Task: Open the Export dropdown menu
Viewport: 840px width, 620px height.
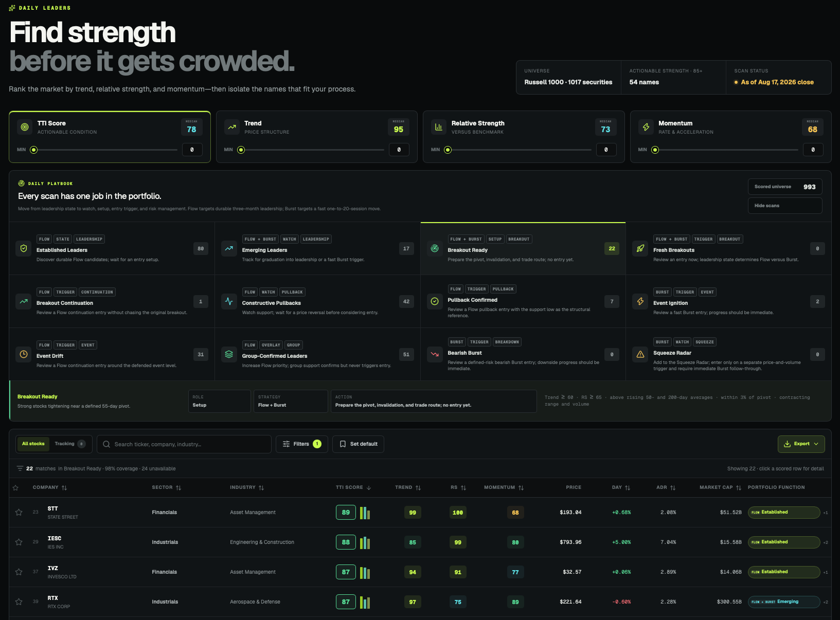Action: 801,444
